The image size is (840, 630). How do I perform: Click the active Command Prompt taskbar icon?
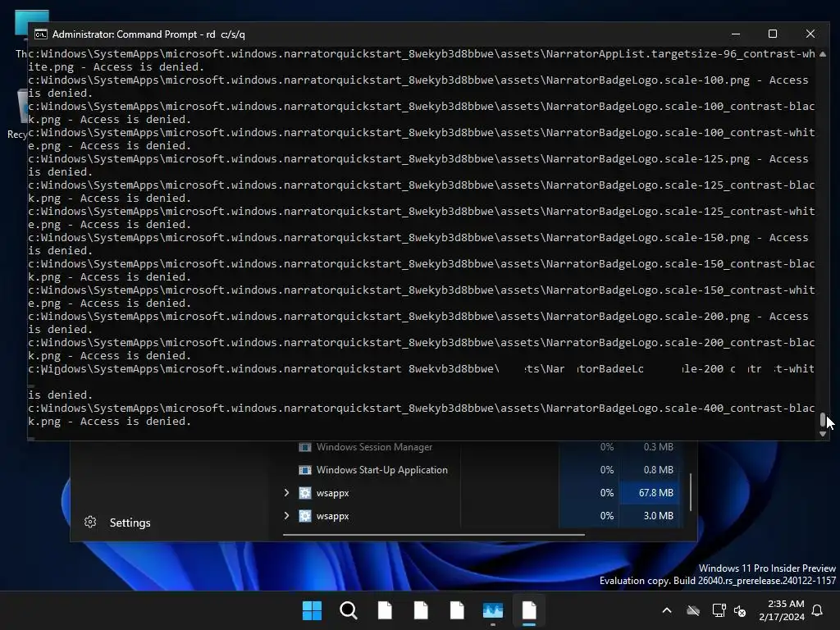[529, 610]
